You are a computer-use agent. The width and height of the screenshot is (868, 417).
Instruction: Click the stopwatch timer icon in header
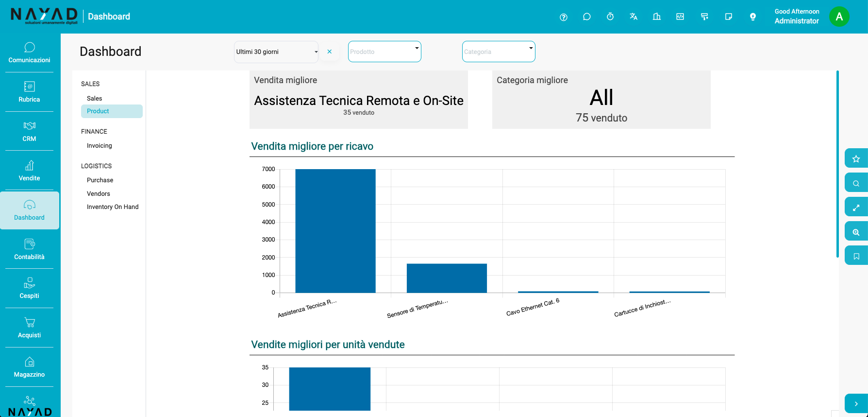pos(610,17)
